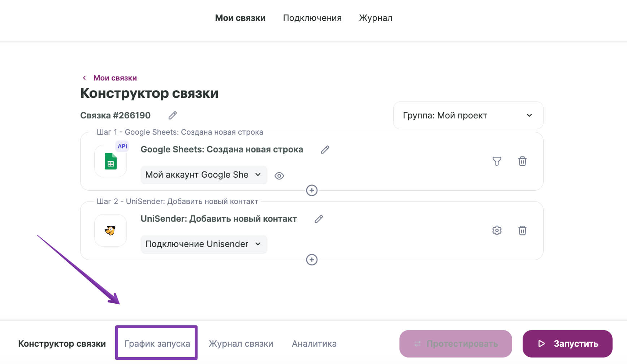
Task: Click the Запустить button
Action: point(567,344)
